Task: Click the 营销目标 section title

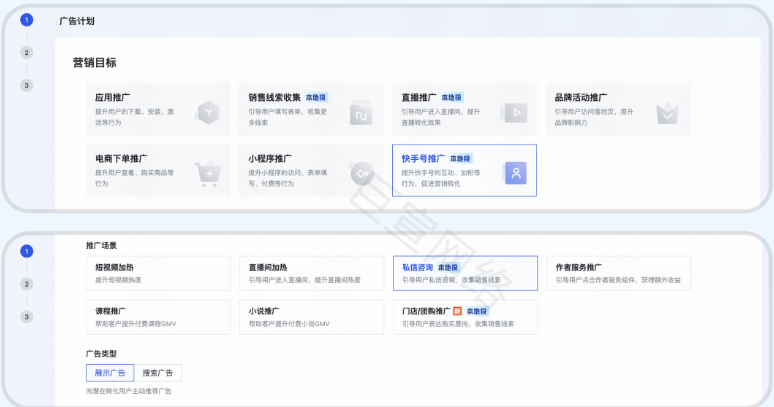Action: 94,63
